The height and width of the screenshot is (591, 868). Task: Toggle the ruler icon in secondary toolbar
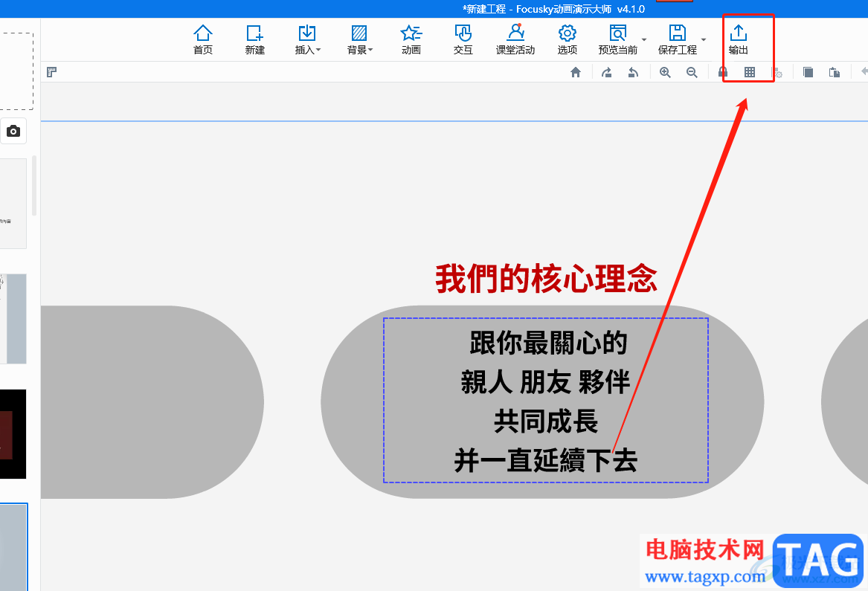tap(51, 72)
